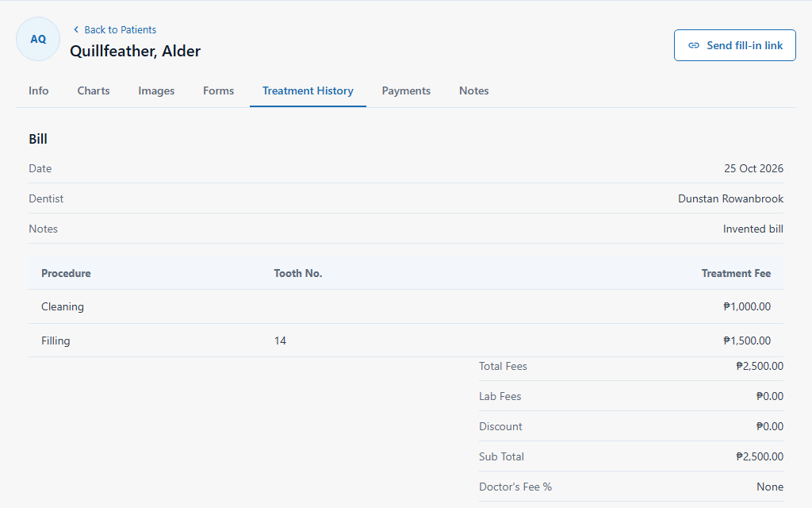This screenshot has width=812, height=508.
Task: Select the Filling procedure row
Action: (x=406, y=341)
